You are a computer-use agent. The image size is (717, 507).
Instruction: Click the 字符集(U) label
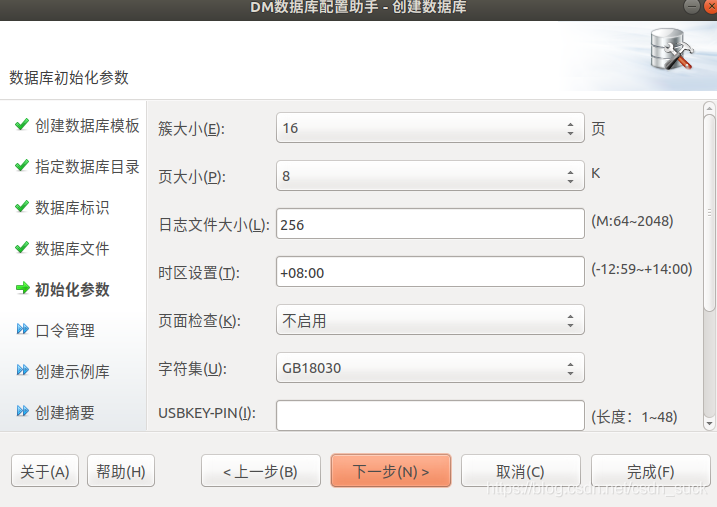point(193,368)
